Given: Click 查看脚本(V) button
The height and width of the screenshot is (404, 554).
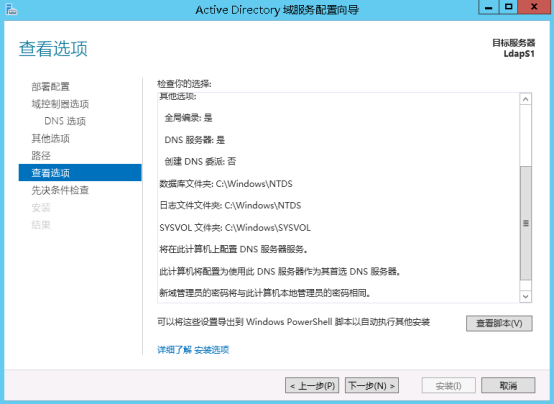Looking at the screenshot, I should [x=499, y=323].
